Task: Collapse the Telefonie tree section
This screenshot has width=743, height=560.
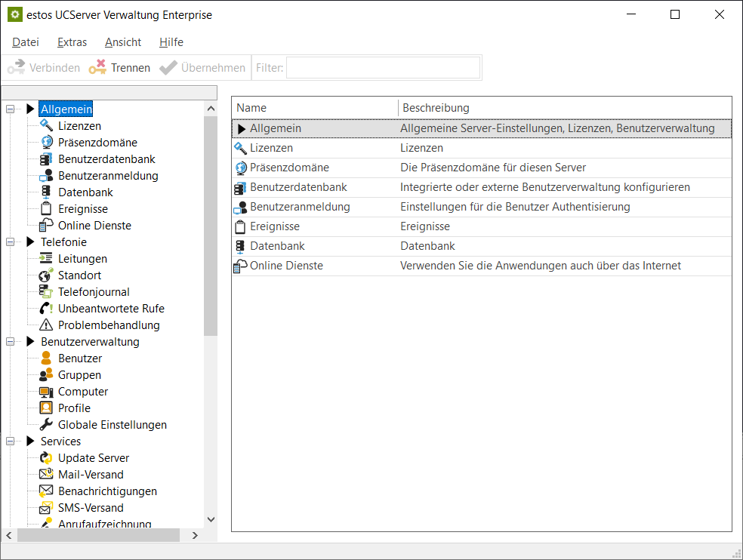Action: (x=11, y=242)
